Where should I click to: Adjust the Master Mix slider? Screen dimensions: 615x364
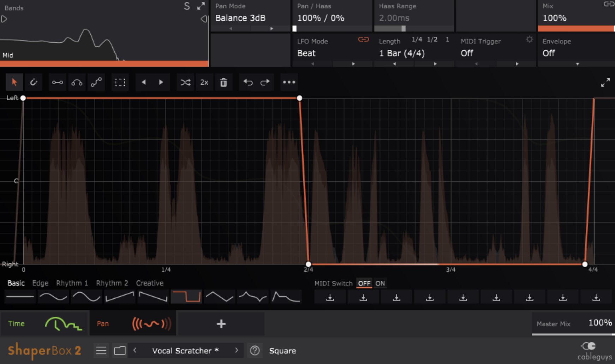pyautogui.click(x=573, y=334)
